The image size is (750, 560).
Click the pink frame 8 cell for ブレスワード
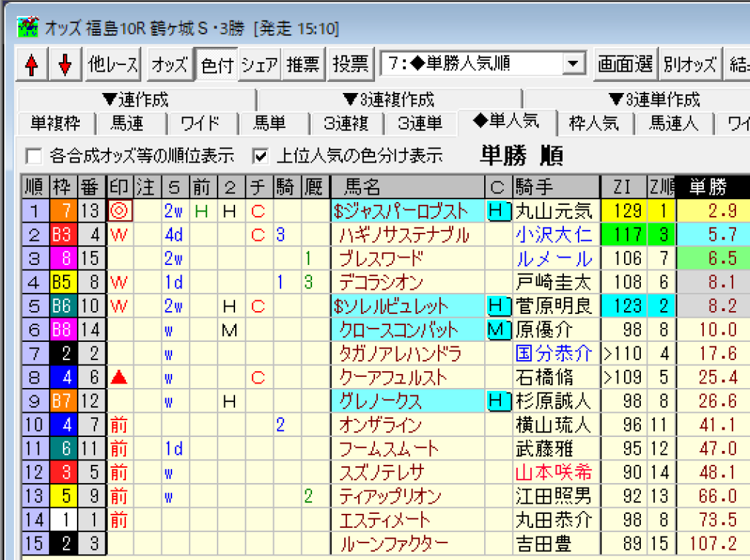[64, 258]
